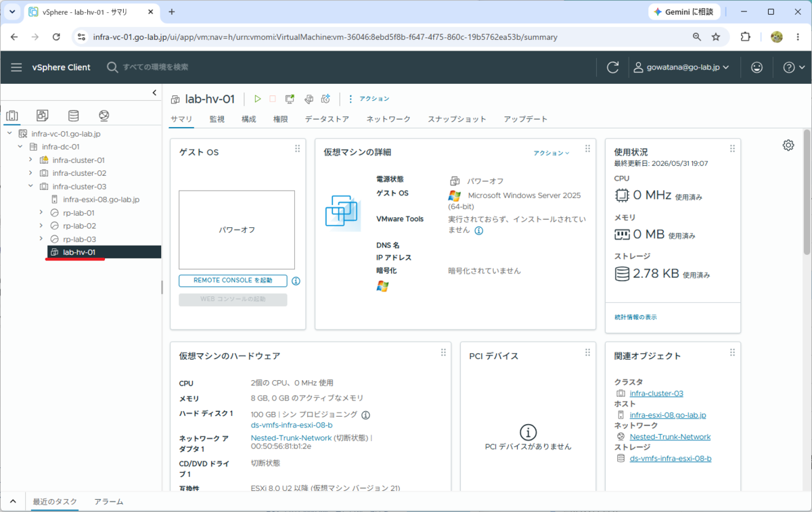Expand the bottom recent tasks panel chevron
The image size is (812, 512).
(x=12, y=502)
